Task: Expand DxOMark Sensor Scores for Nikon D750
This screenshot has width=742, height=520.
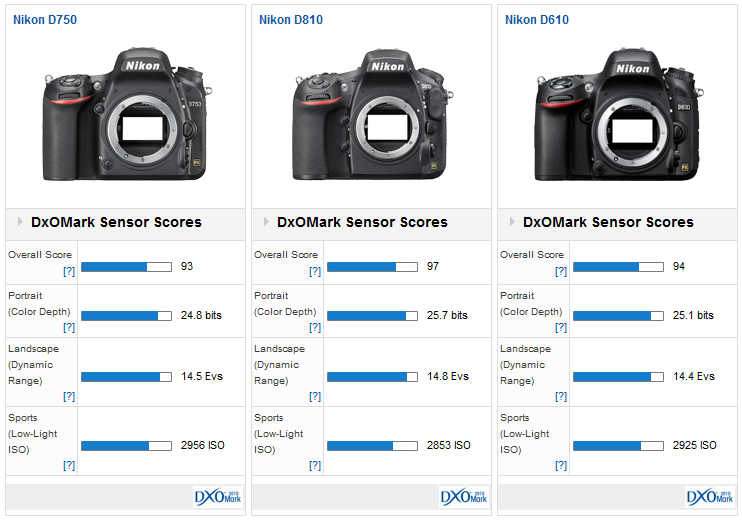Action: coord(19,222)
